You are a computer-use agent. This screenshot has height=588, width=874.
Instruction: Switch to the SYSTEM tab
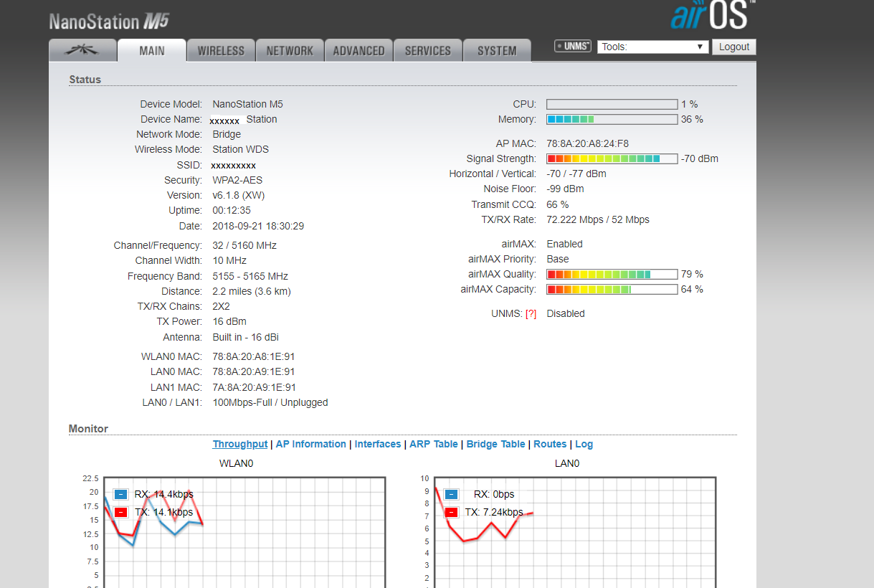coord(496,50)
